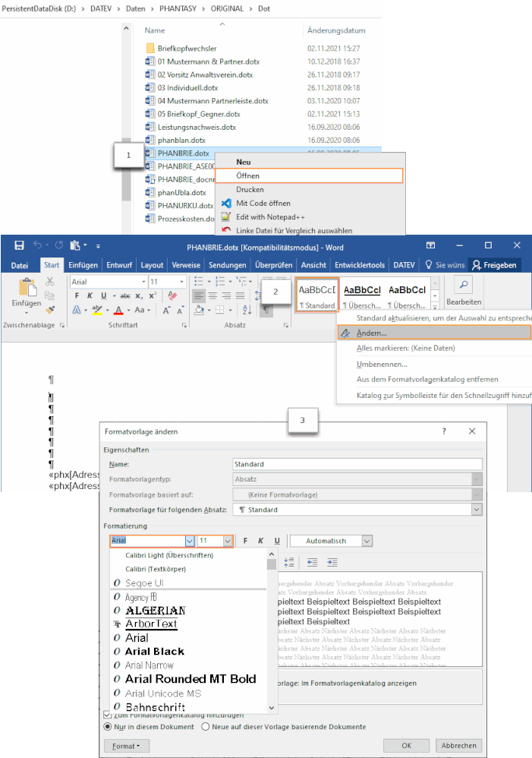The width and height of the screenshot is (532, 758).
Task: Toggle italic K button in dialog
Action: [x=261, y=541]
